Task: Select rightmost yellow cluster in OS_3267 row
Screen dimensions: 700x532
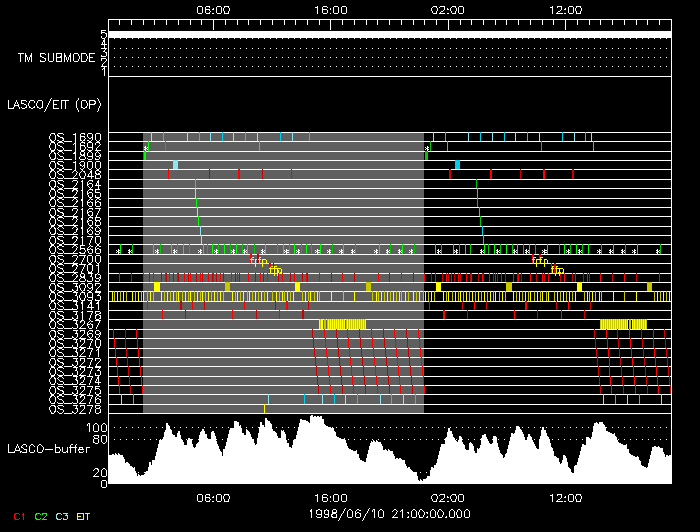Action: click(624, 324)
